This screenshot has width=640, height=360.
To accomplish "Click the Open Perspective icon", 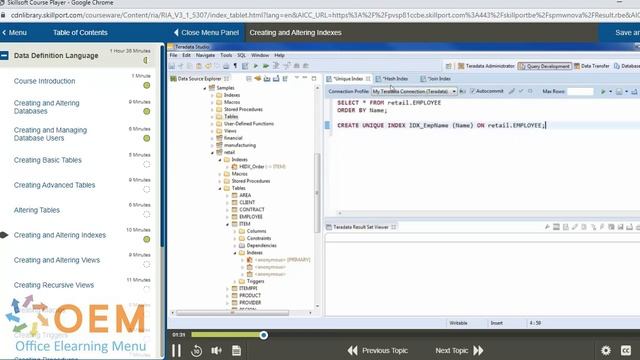I will pyautogui.click(x=449, y=66).
